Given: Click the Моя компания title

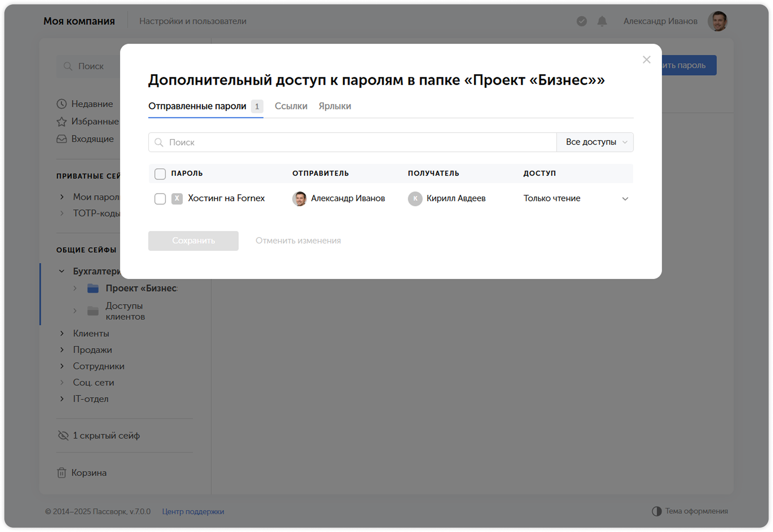Looking at the screenshot, I should pos(79,21).
